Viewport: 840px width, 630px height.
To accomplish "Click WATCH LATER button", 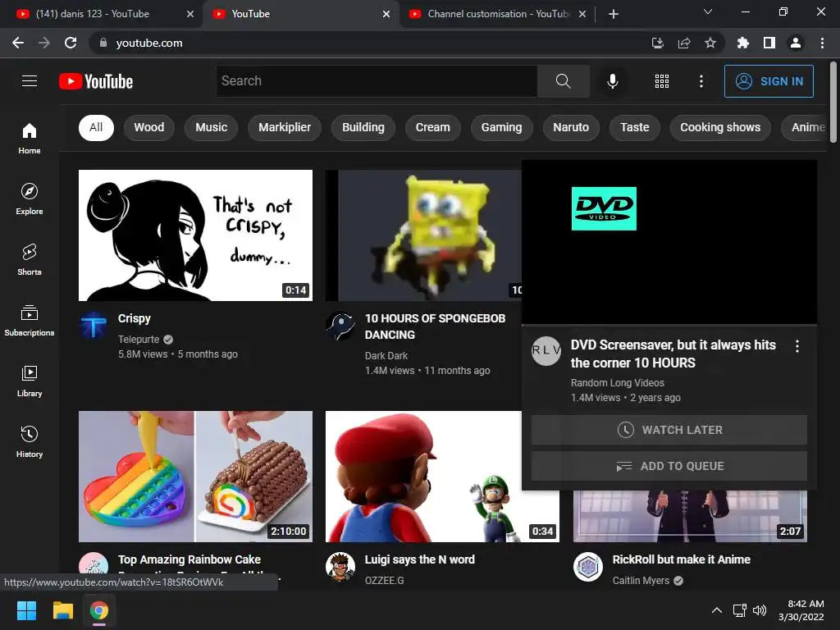I will (669, 430).
